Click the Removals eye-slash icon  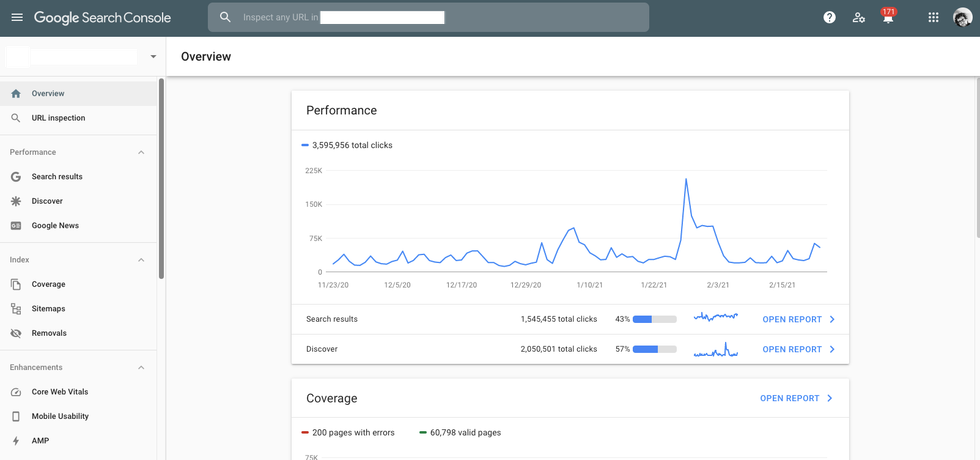tap(16, 333)
